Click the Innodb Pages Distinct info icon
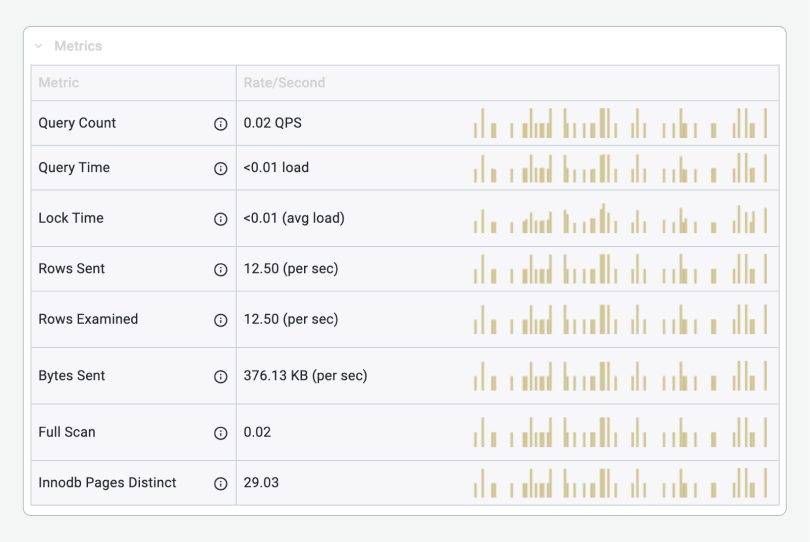The width and height of the screenshot is (810, 542). [x=221, y=483]
